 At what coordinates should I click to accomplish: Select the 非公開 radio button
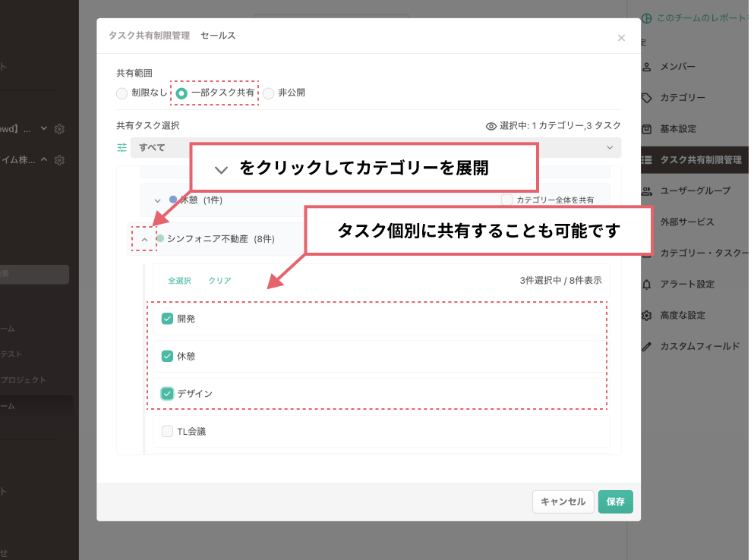[269, 93]
